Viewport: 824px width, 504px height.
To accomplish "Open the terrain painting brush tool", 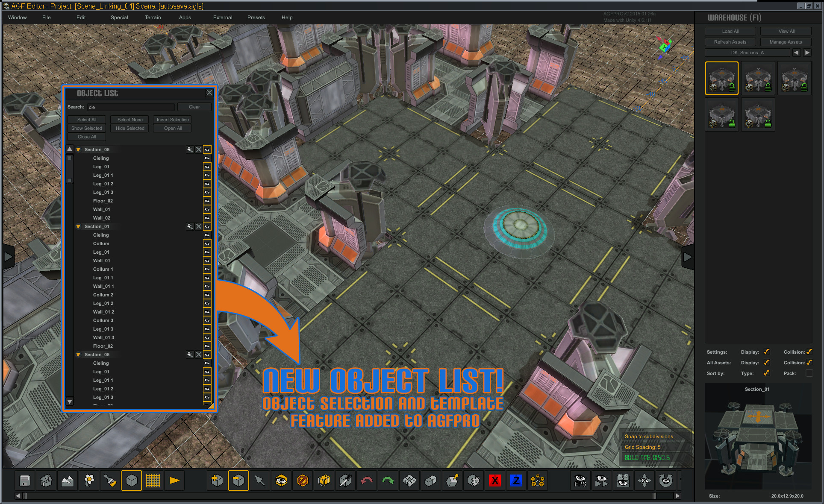I will pos(110,481).
